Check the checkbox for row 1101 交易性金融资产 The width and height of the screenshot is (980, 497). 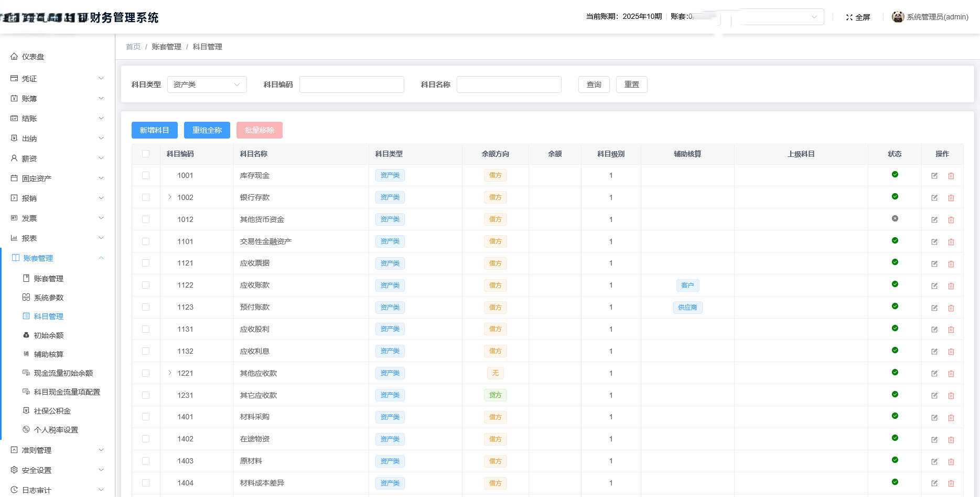click(x=146, y=241)
